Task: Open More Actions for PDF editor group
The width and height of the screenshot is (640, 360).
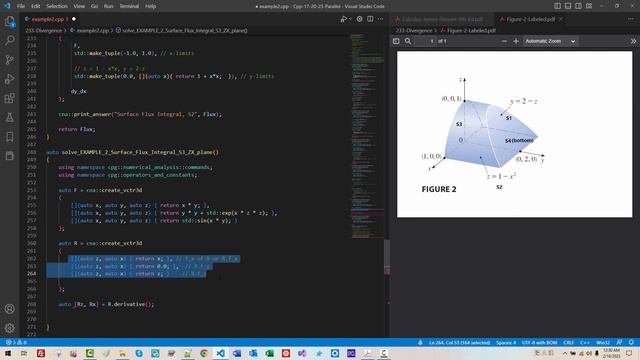Action: (631, 19)
